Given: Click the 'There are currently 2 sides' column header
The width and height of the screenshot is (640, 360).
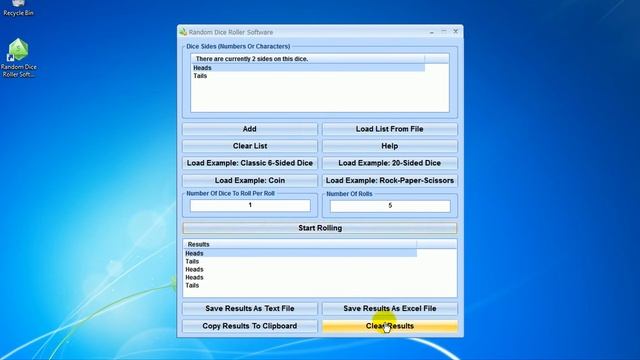Looking at the screenshot, I should point(308,59).
